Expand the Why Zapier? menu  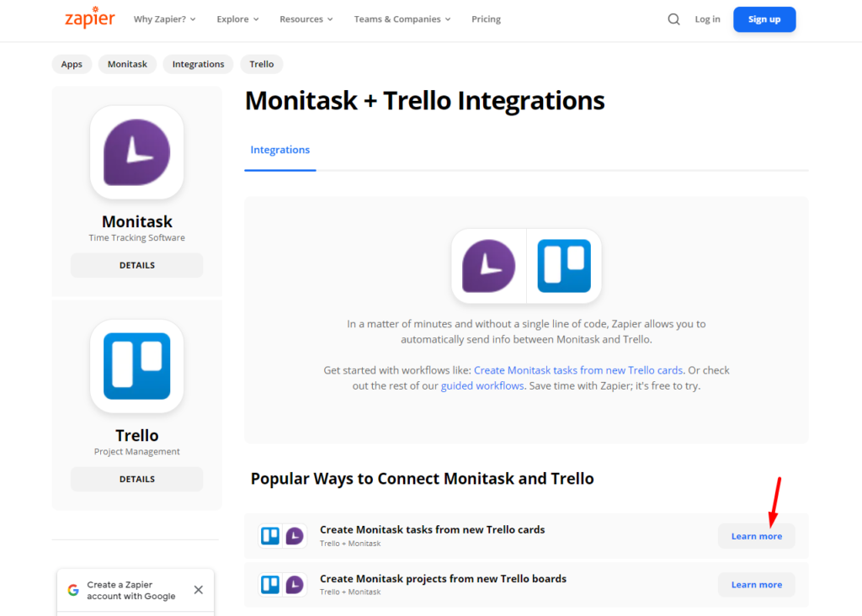click(x=165, y=19)
